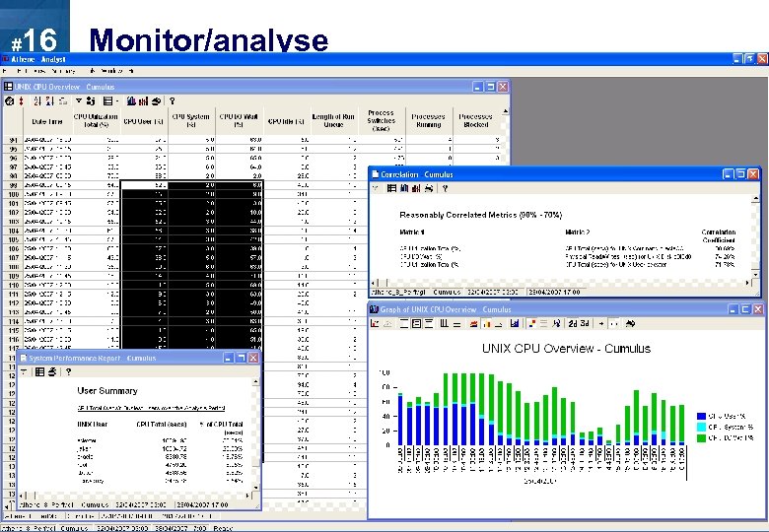Click blue bar chart icon in CPU Overview toolbar

click(131, 100)
